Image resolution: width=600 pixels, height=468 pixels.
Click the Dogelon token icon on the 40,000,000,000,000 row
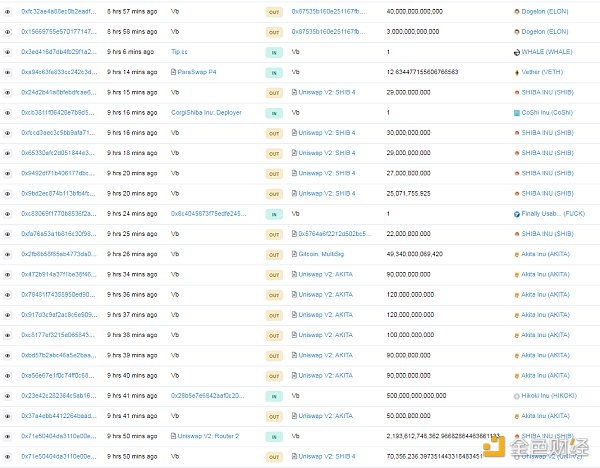(x=517, y=12)
